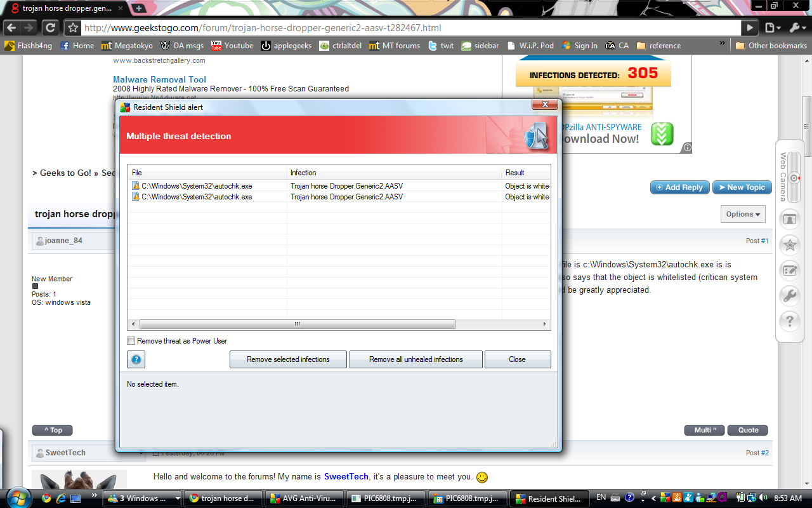Open ctrlaltdel bookmark
The height and width of the screenshot is (508, 812).
[341, 46]
